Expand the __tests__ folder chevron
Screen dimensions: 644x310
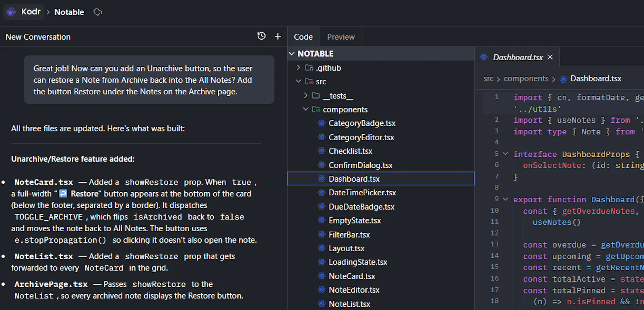305,95
